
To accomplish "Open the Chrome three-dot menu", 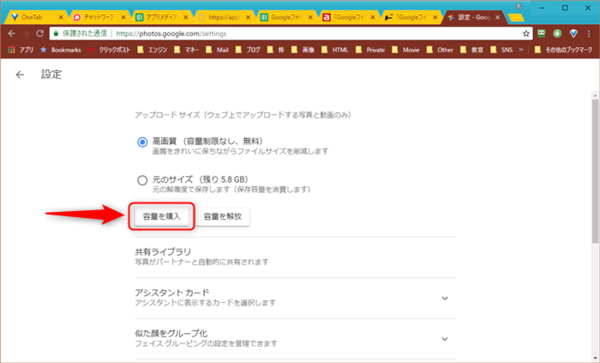I will [589, 34].
